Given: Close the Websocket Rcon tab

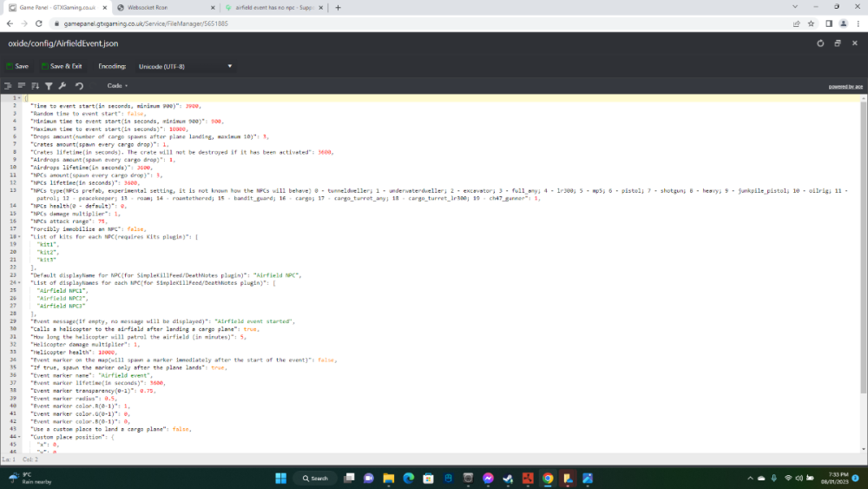Looking at the screenshot, I should tap(213, 8).
